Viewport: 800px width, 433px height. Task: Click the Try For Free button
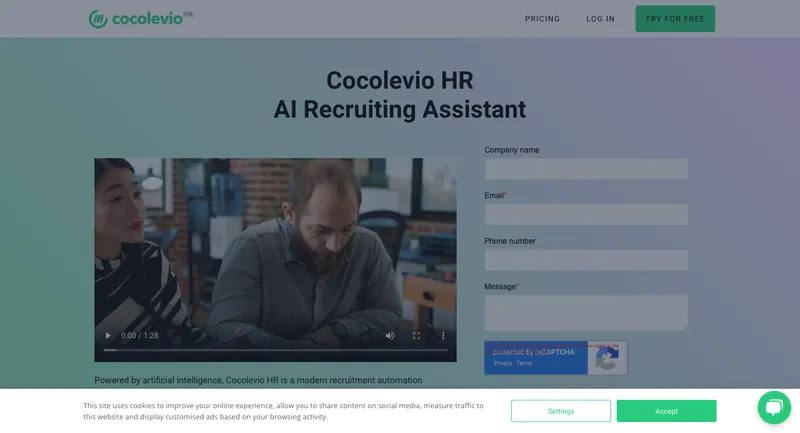coord(675,19)
